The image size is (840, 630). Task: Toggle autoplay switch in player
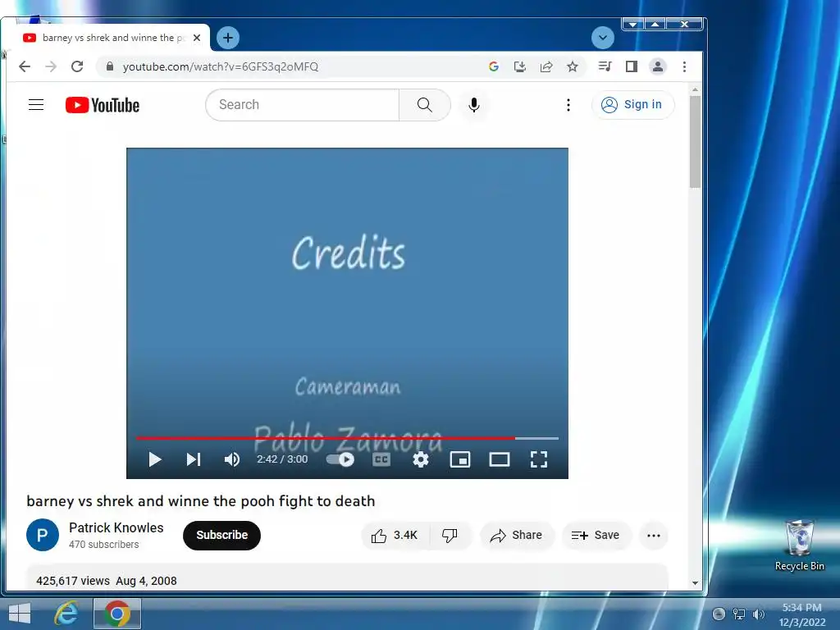(340, 459)
